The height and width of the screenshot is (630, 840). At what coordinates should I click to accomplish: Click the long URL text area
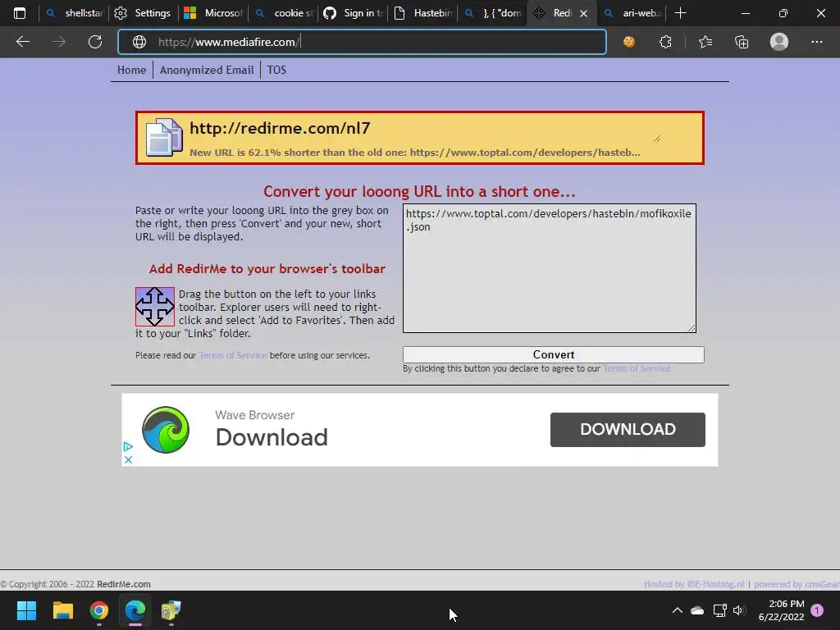[550, 268]
